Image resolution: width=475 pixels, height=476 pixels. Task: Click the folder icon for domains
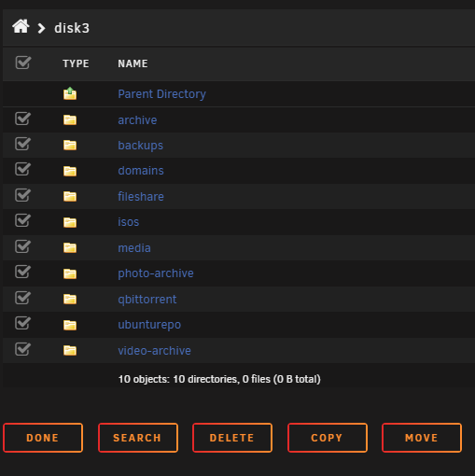[70, 171]
